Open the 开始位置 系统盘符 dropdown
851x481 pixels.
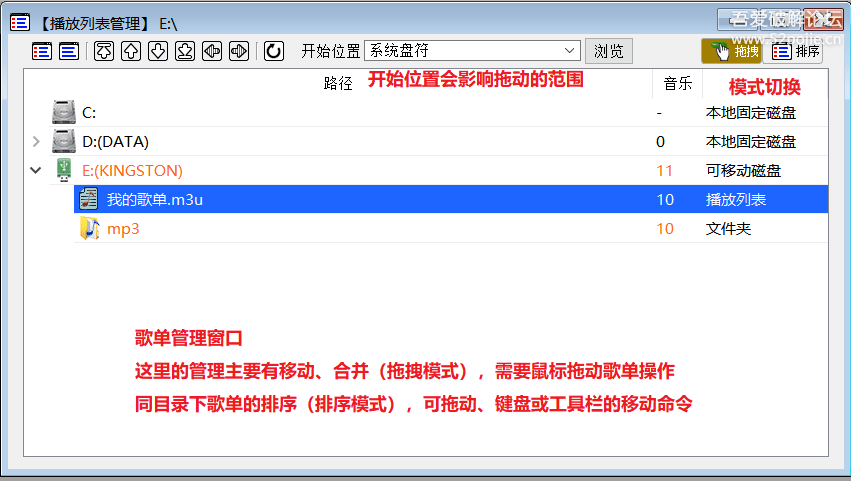(472, 50)
